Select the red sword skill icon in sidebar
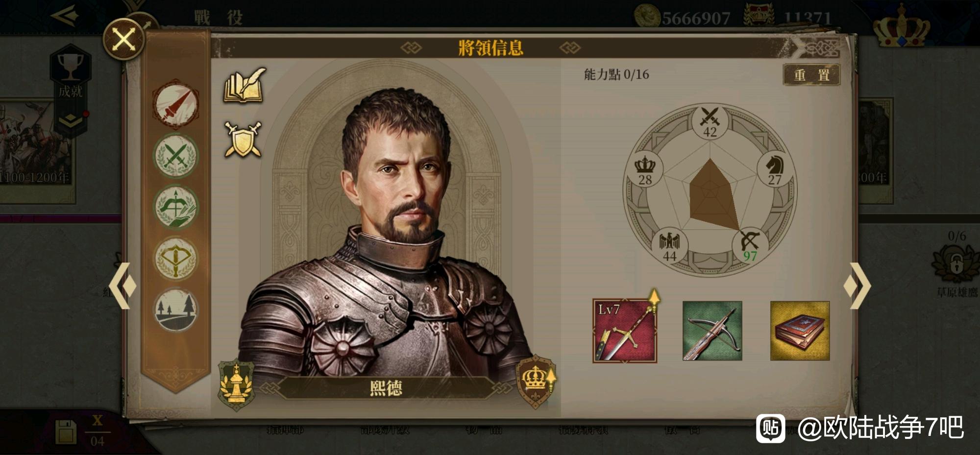The height and width of the screenshot is (455, 980). [175, 104]
